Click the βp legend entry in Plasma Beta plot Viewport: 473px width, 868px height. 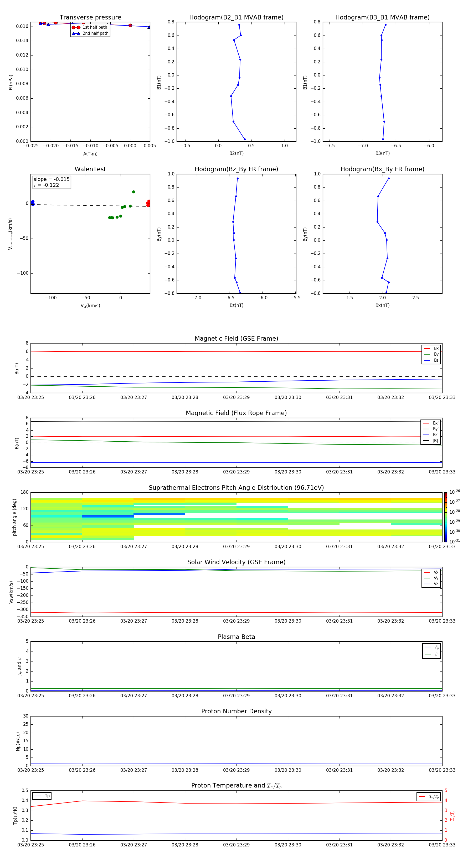(431, 647)
